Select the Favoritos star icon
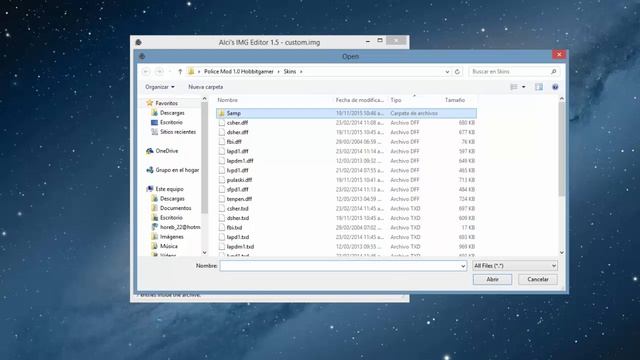The height and width of the screenshot is (360, 640). [x=149, y=103]
